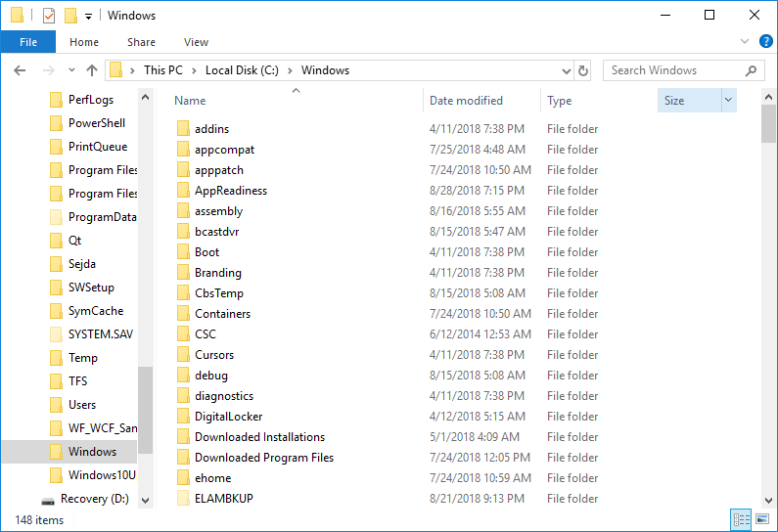
Task: Click the Properties quick access icon
Action: (49, 16)
